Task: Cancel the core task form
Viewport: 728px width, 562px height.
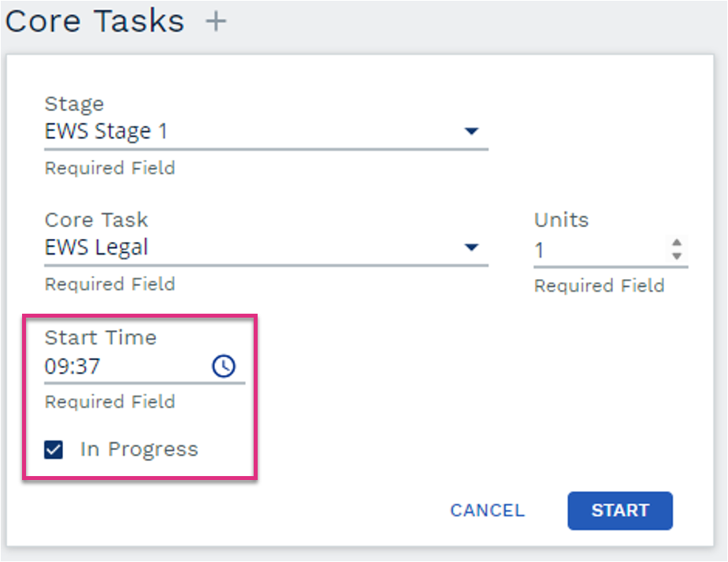Action: [488, 511]
